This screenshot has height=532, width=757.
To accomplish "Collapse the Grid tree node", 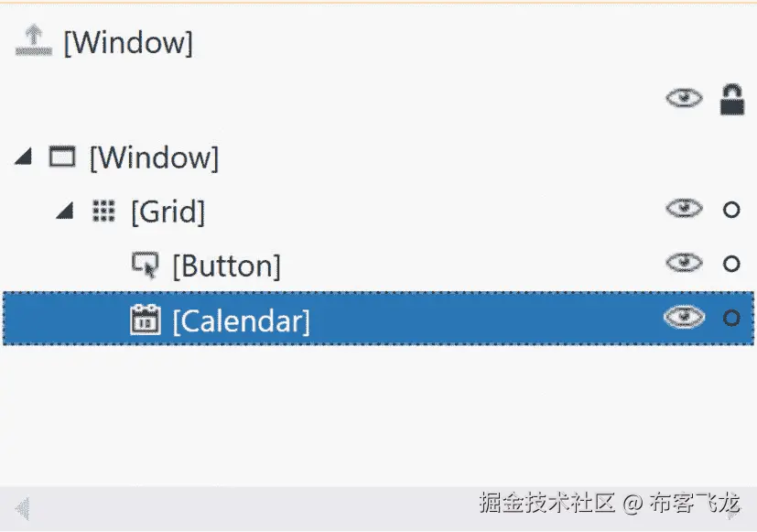I will tap(64, 212).
